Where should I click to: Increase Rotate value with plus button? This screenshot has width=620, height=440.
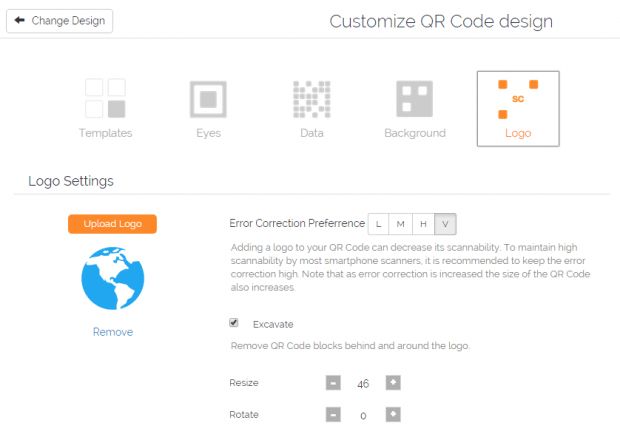pyautogui.click(x=393, y=414)
